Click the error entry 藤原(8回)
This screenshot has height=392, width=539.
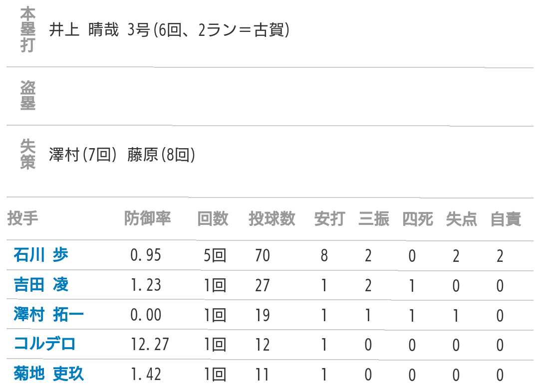(x=161, y=155)
